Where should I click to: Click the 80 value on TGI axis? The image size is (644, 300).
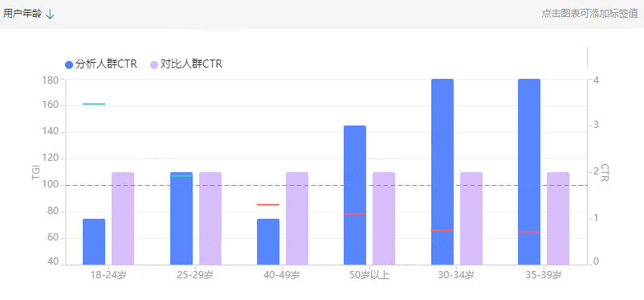coord(52,212)
